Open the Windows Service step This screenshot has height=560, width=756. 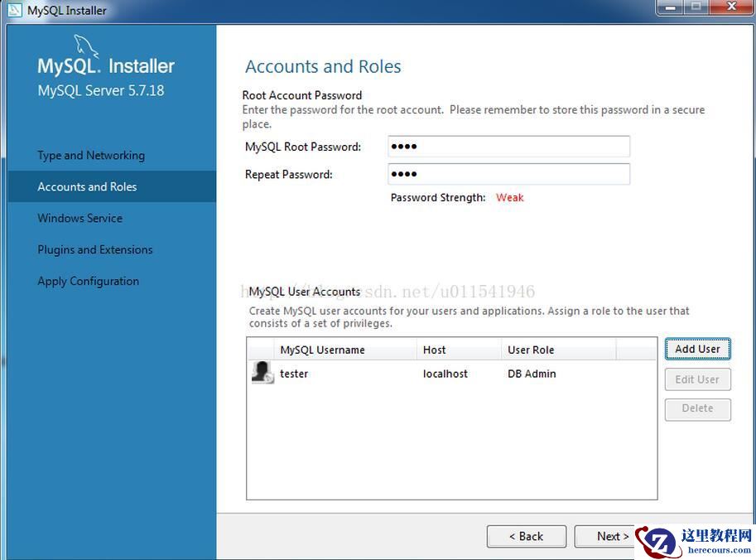coord(79,218)
